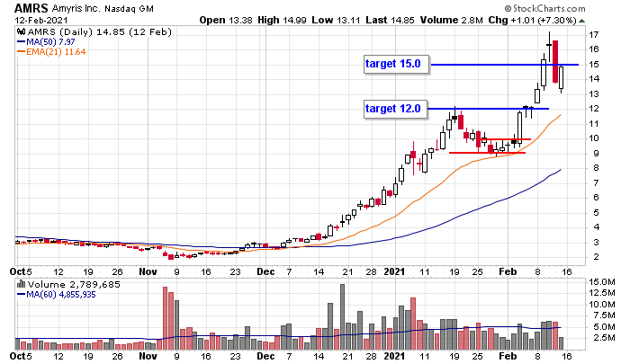
Task: Click the MA(50) 7.97 legend entry
Action: pos(50,41)
